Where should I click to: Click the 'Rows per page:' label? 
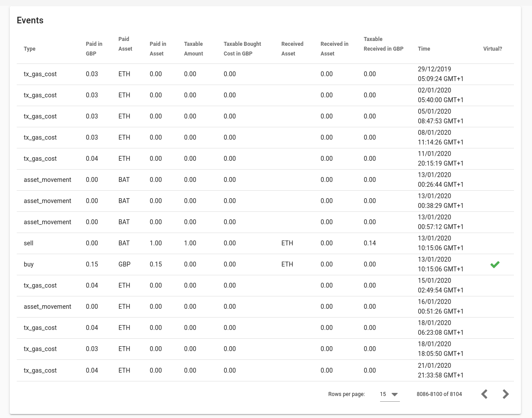(x=347, y=394)
